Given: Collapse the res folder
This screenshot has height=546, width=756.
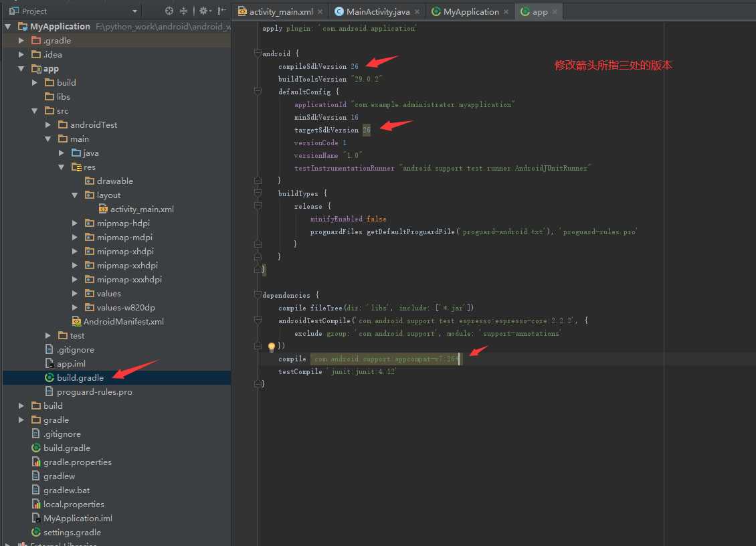Looking at the screenshot, I should pos(62,167).
